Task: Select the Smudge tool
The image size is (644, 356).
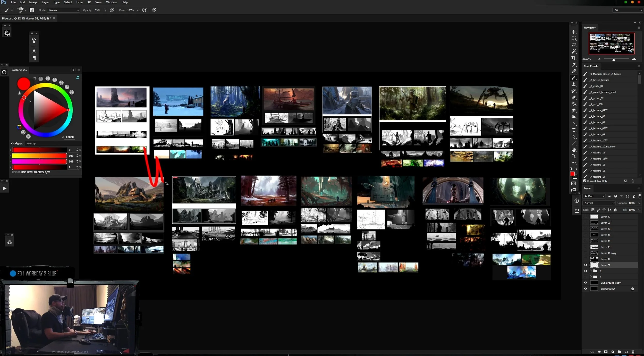Action: point(574,110)
